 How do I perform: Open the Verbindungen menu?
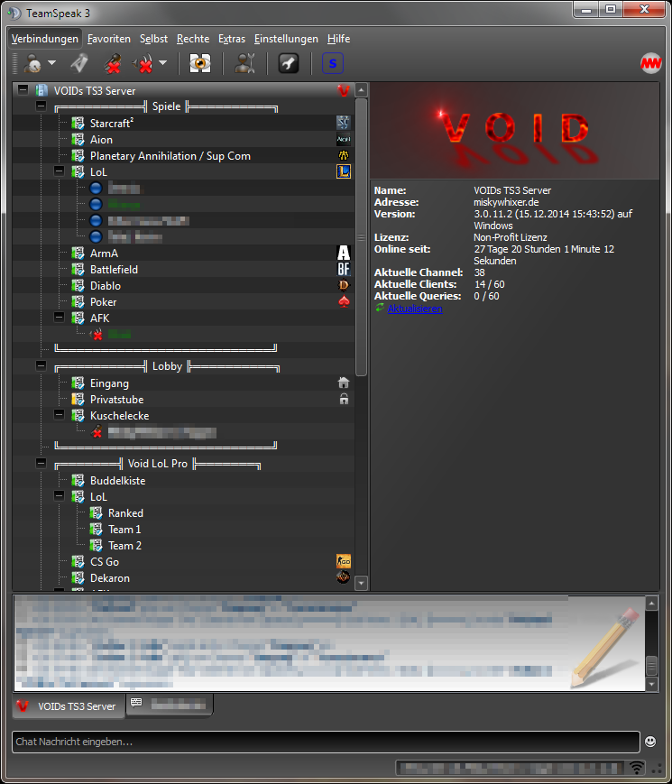[45, 39]
